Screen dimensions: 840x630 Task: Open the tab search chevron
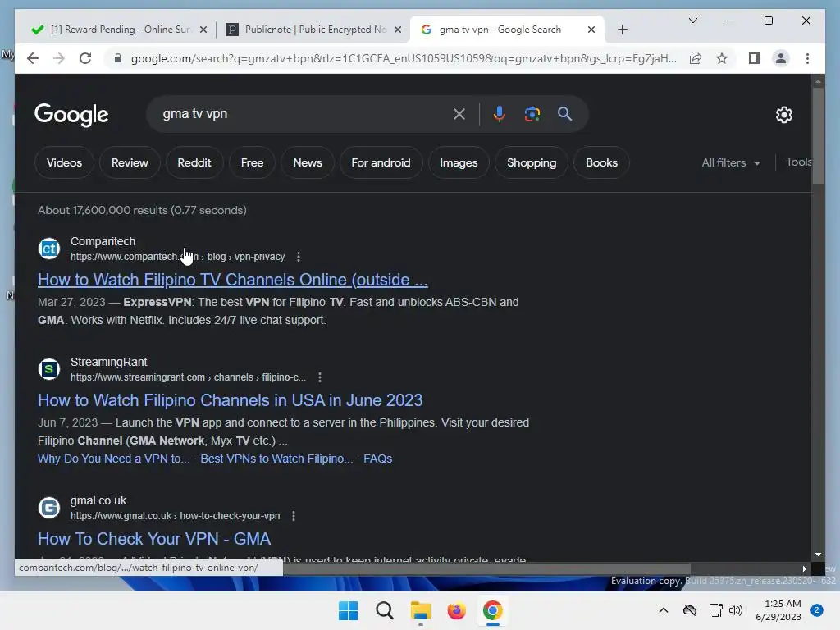[x=692, y=21]
